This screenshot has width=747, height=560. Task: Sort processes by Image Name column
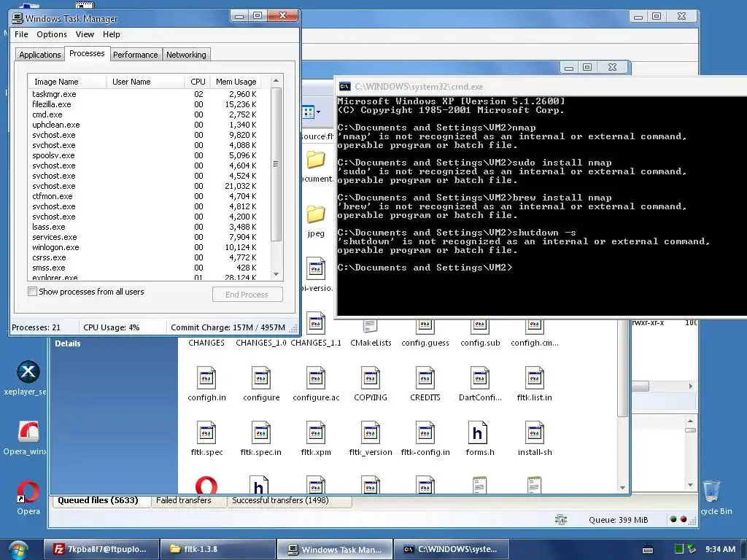tap(67, 82)
